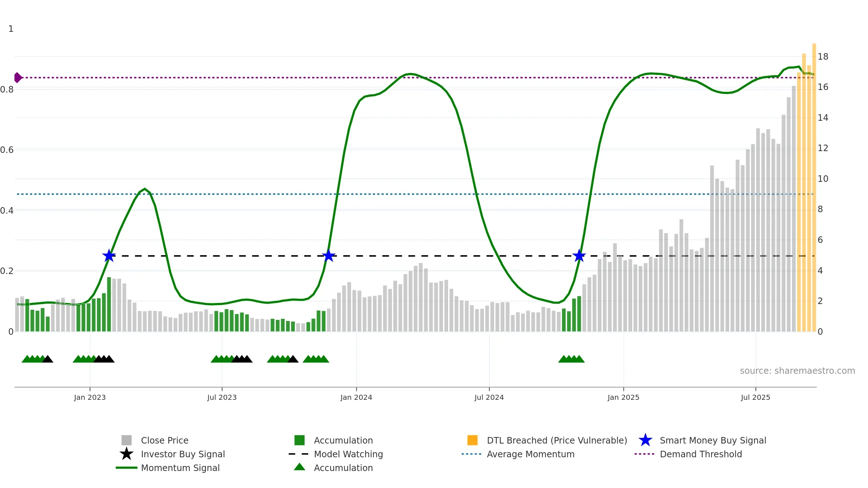
Task: Click the blue star near Jan 2024
Action: 328,256
